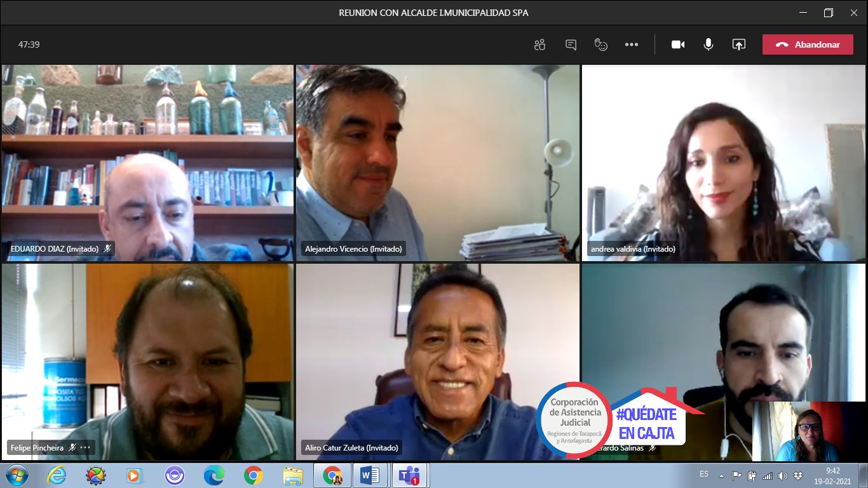Click the Teams taskbar icon
The image size is (868, 488).
click(409, 475)
